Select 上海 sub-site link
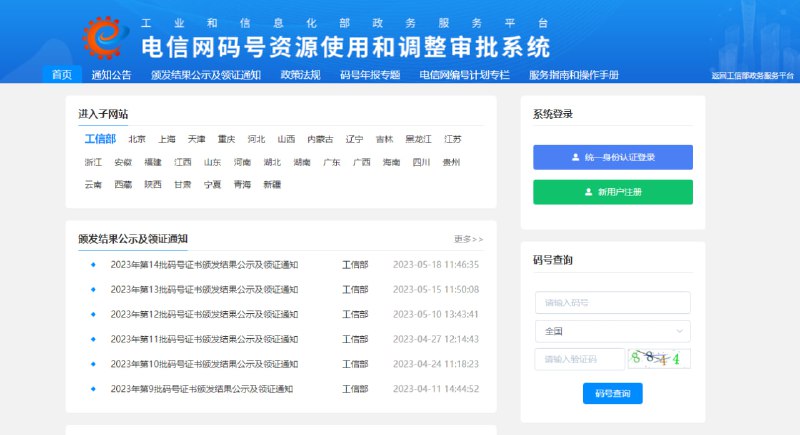This screenshot has width=800, height=435. (166, 139)
